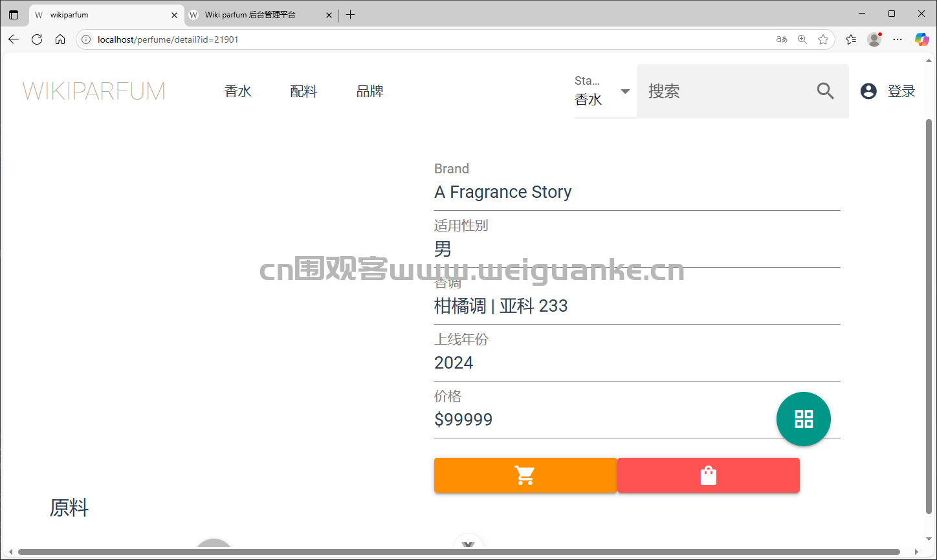Click the site information icon in address bar
This screenshot has width=937, height=560.
click(86, 39)
